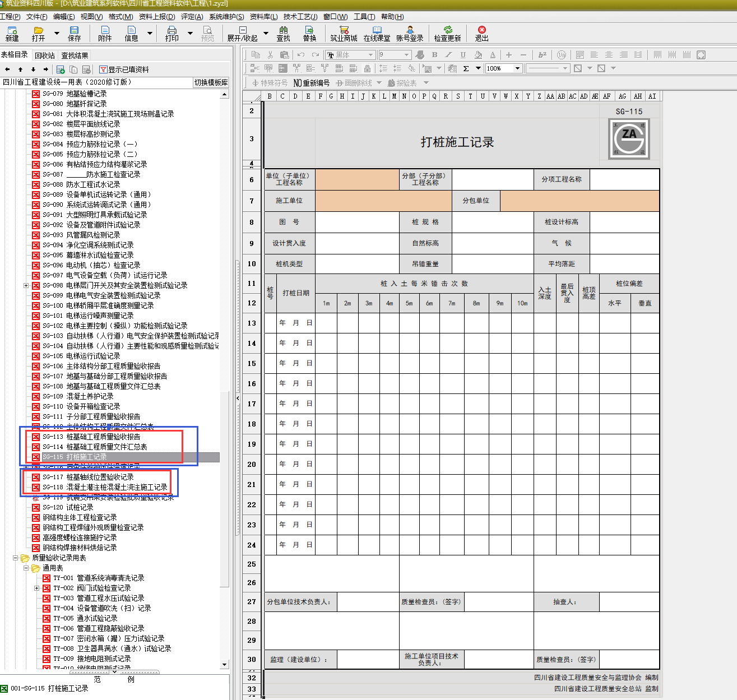Click the 切换模板库 button
Viewport: 737px width, 700px height.
point(211,82)
